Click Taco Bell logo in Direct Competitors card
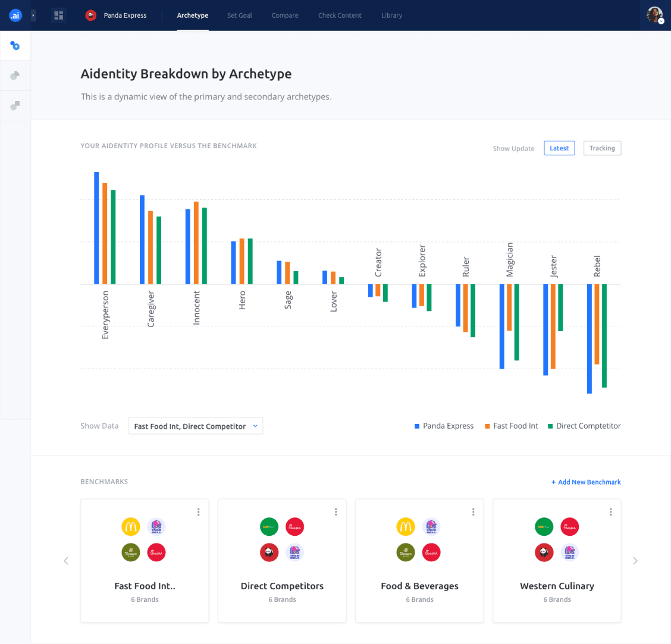671x644 pixels. point(294,552)
